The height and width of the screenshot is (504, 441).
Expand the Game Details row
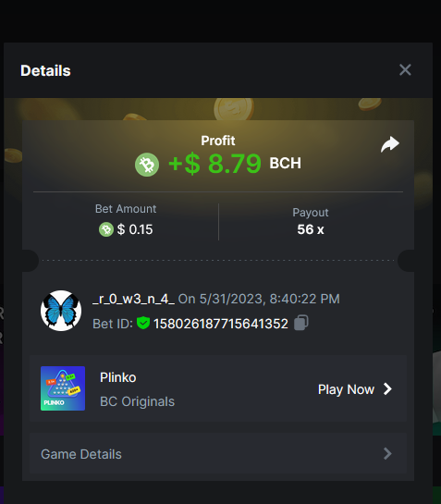point(218,453)
